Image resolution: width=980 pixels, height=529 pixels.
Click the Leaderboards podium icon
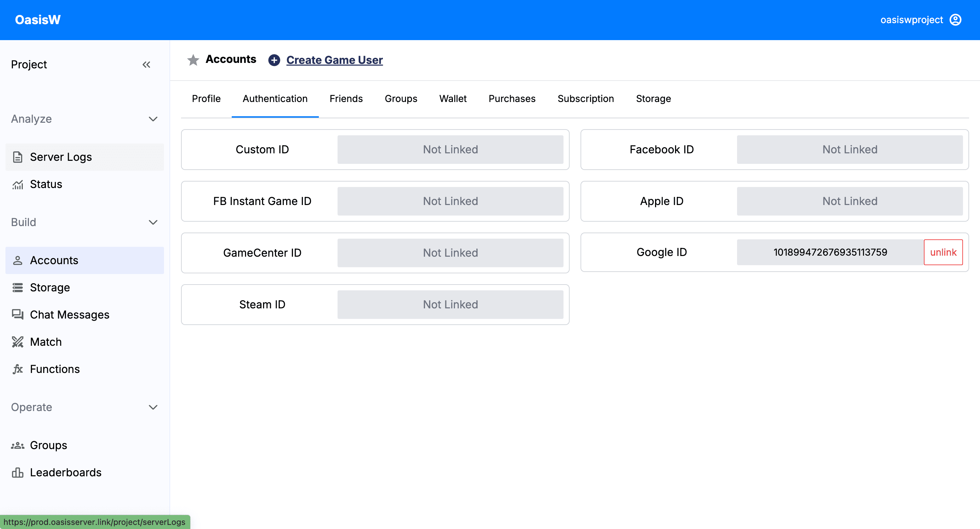coord(17,472)
